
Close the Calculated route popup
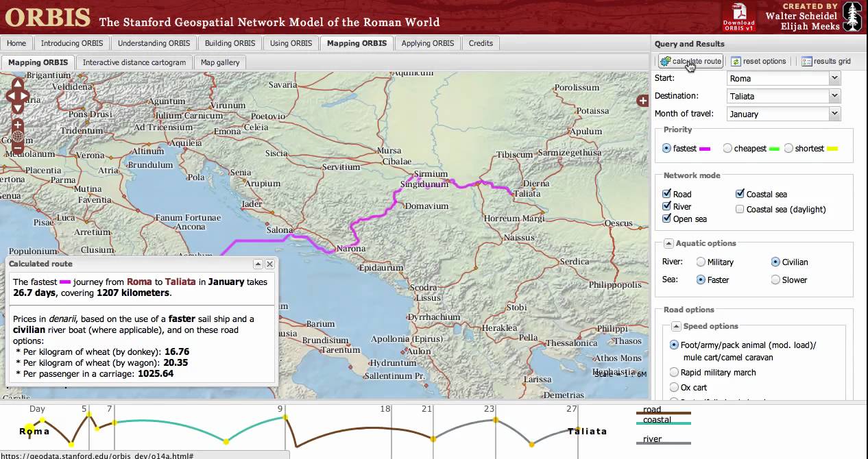pyautogui.click(x=269, y=264)
